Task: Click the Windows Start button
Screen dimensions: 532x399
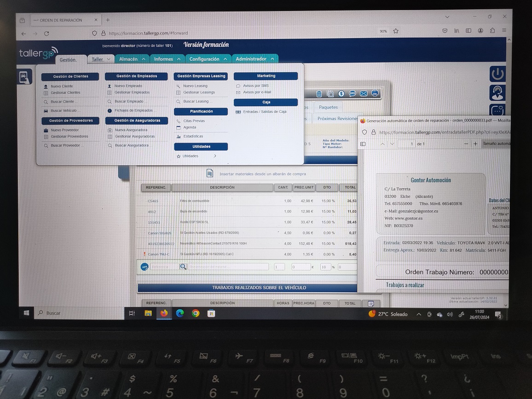Action: 27,313
